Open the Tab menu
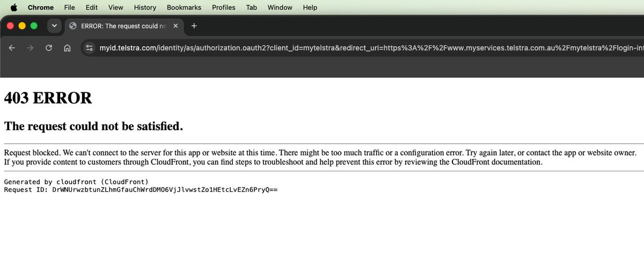644x268 pixels. 251,8
